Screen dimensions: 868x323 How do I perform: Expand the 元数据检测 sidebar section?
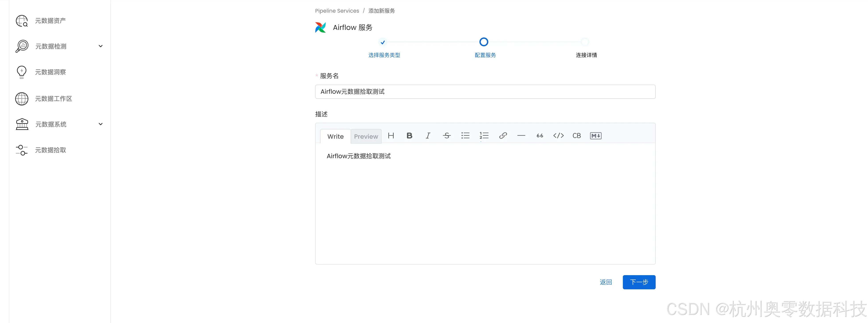100,46
